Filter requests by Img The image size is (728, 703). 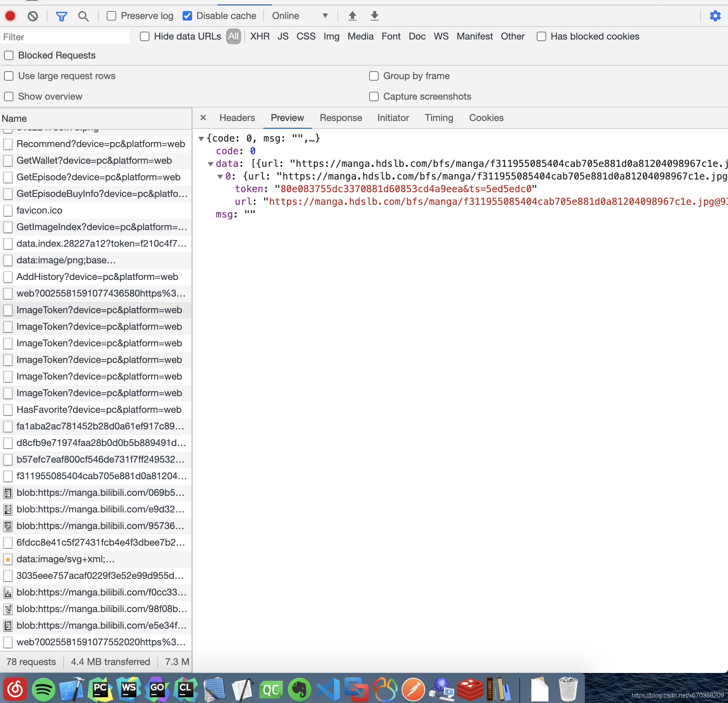(x=331, y=36)
